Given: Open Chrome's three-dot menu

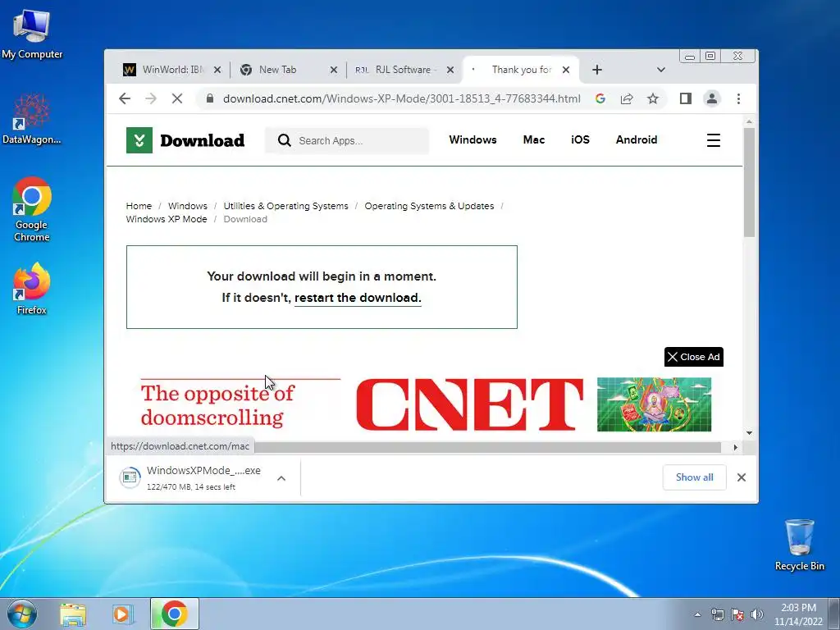Looking at the screenshot, I should point(738,98).
